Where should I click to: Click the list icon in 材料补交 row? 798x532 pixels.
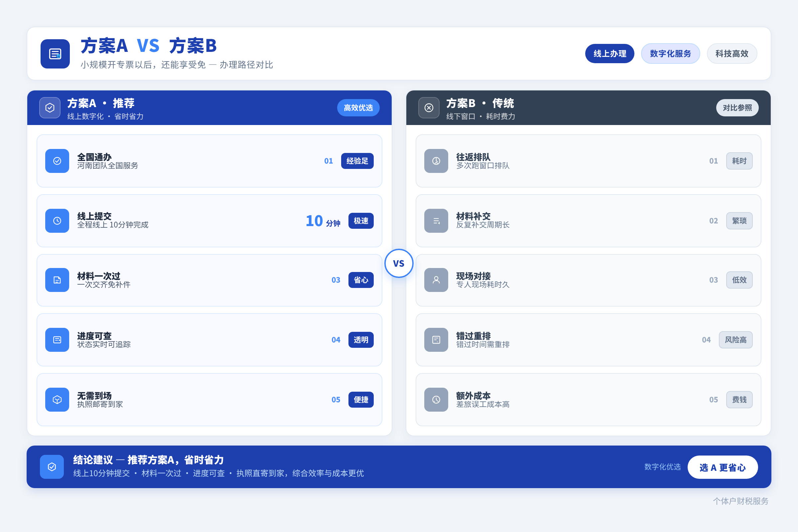[436, 220]
